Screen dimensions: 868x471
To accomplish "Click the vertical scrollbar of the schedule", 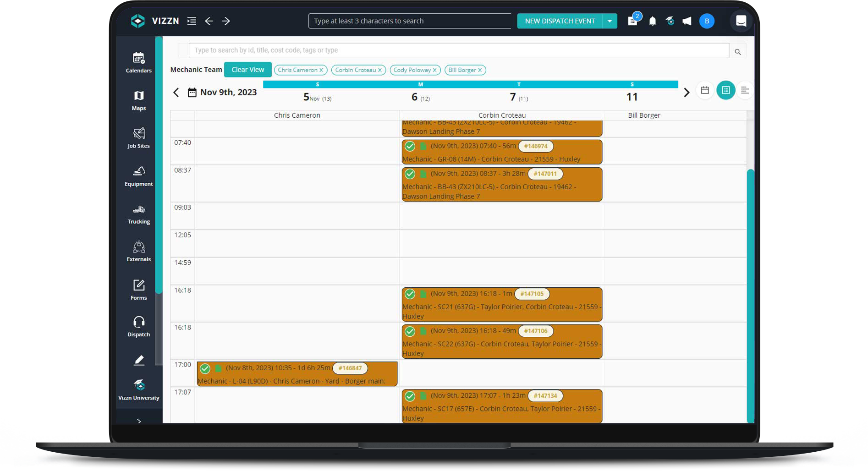I will click(750, 293).
